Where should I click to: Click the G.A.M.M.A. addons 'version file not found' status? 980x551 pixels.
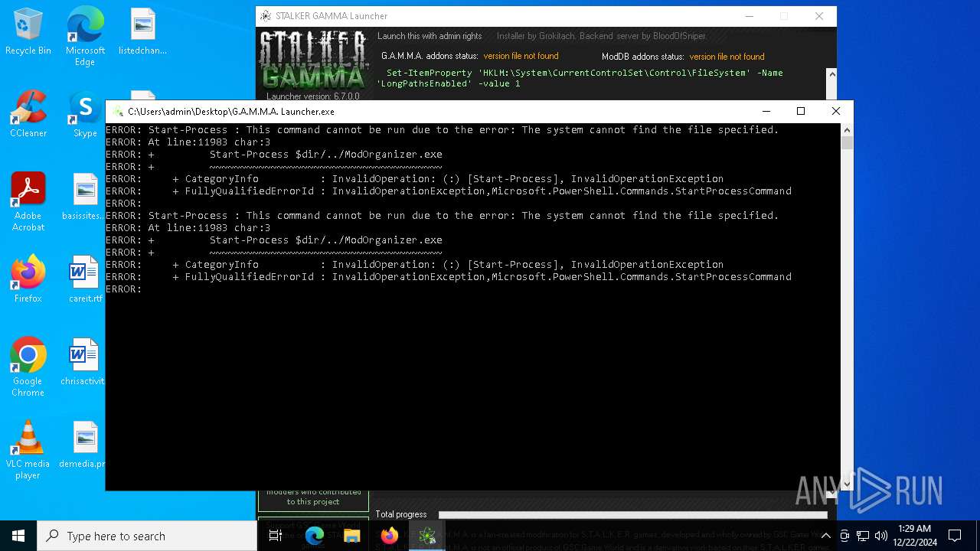[521, 56]
